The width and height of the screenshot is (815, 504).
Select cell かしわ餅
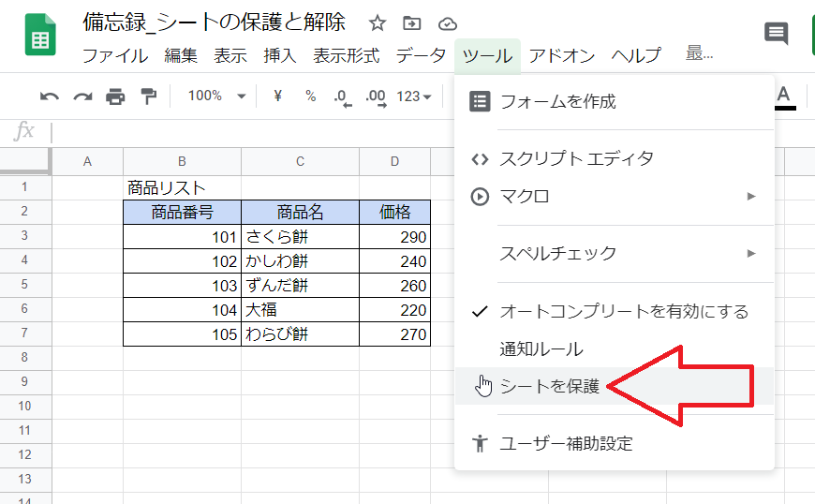300,260
